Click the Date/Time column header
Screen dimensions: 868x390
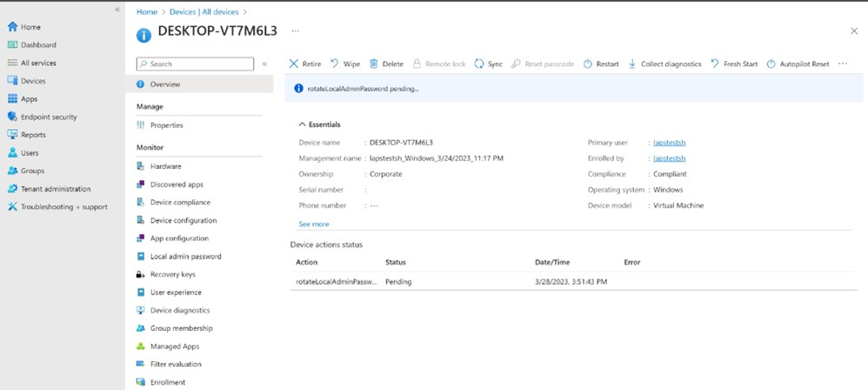coord(552,263)
